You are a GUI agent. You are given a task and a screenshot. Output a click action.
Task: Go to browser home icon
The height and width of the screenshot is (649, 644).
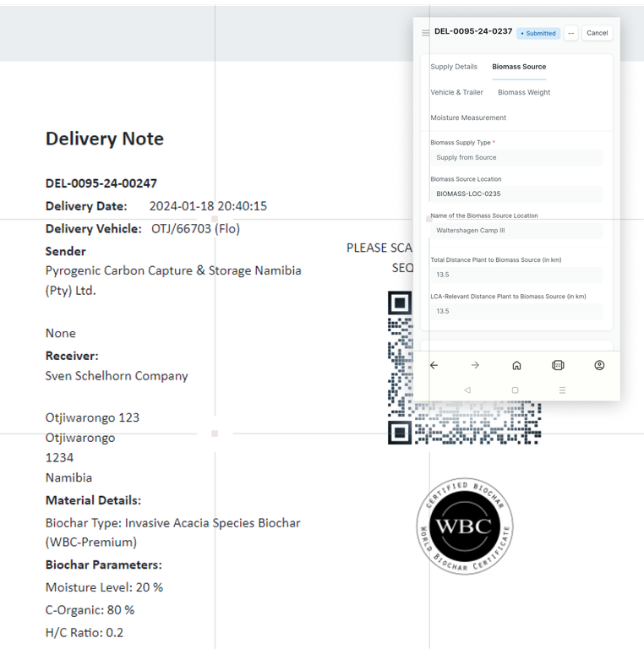tap(516, 365)
